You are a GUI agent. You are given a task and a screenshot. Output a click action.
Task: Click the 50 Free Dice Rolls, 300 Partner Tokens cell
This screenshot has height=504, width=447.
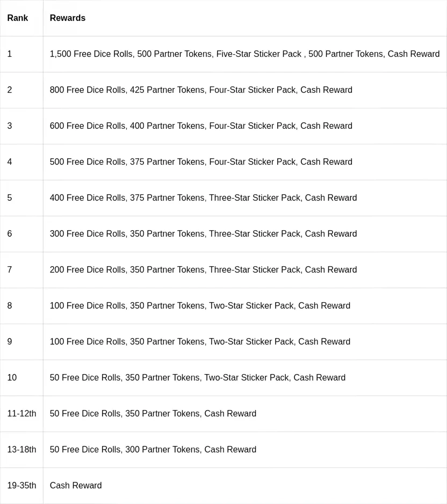tap(153, 450)
